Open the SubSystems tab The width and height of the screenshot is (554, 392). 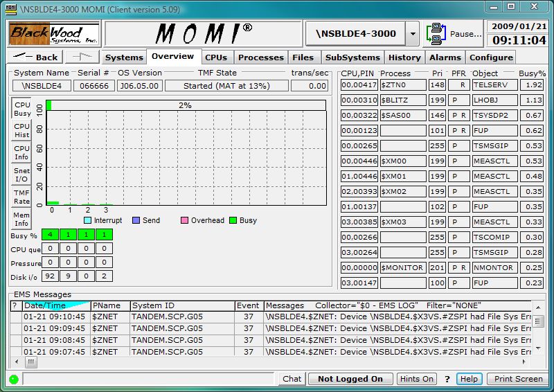(352, 57)
